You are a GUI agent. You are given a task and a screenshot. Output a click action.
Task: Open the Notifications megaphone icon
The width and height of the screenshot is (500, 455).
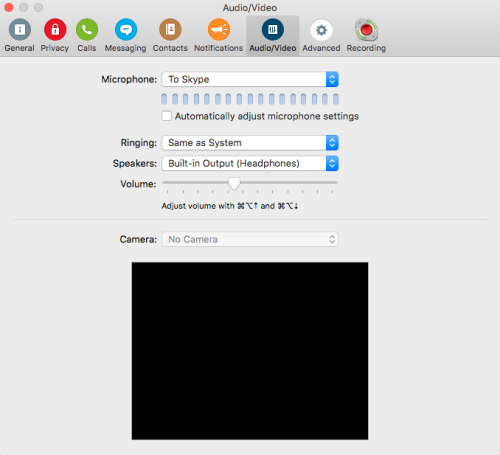coord(219,30)
